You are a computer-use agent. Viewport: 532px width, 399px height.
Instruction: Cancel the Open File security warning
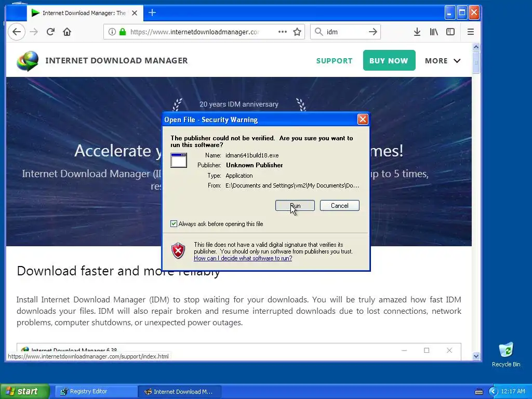339,206
